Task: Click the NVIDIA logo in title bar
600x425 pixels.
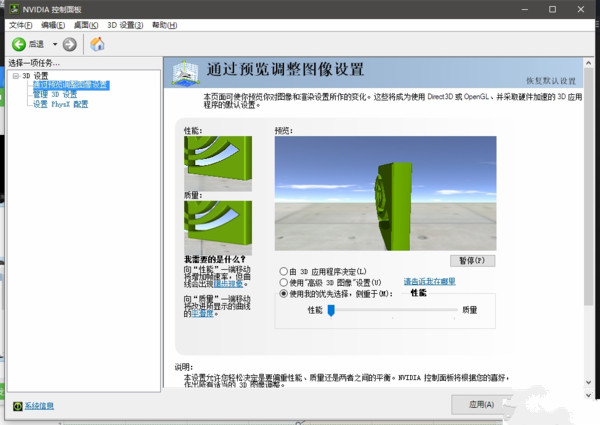Action: point(13,8)
